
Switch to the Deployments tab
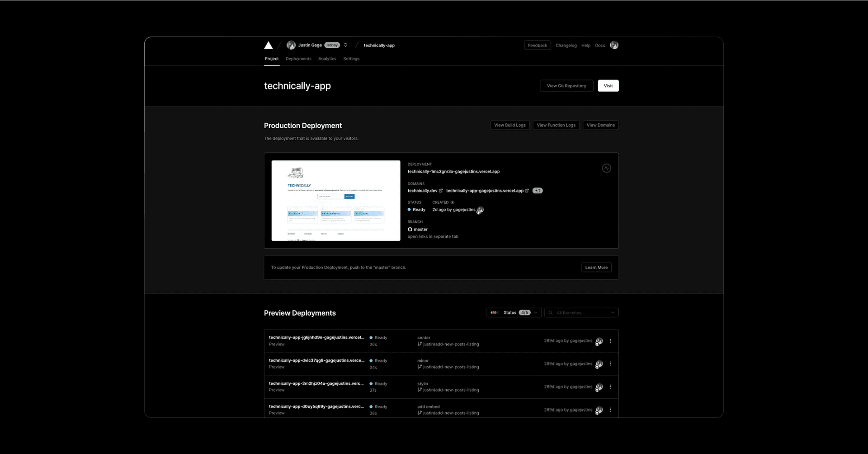click(298, 59)
